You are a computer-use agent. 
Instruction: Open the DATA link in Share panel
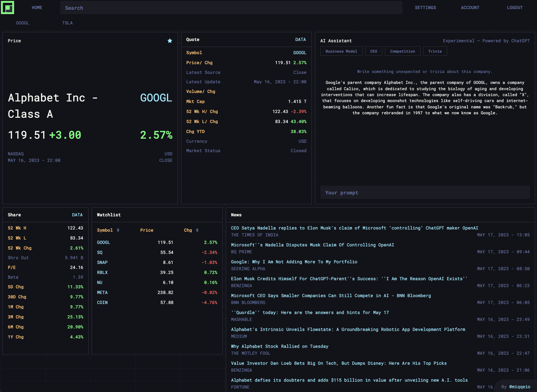click(77, 215)
